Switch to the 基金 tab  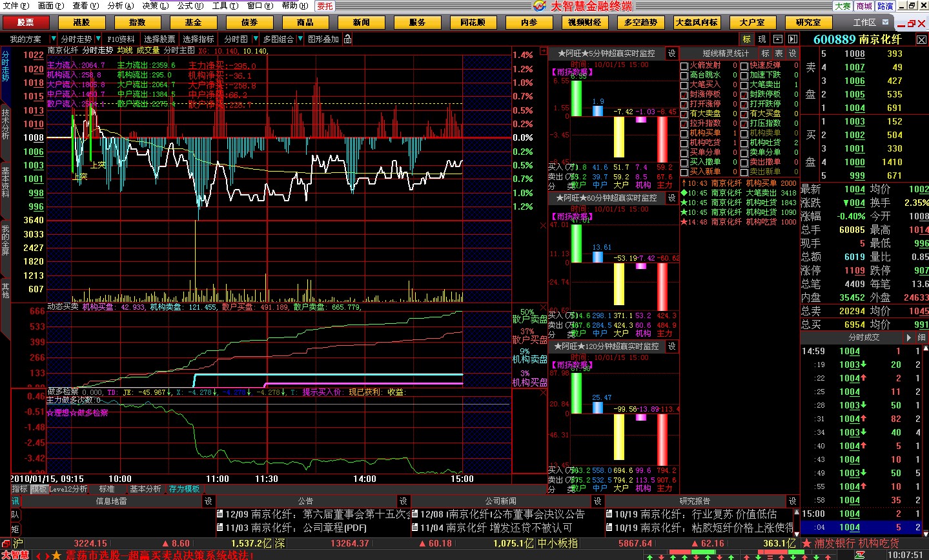(x=193, y=23)
